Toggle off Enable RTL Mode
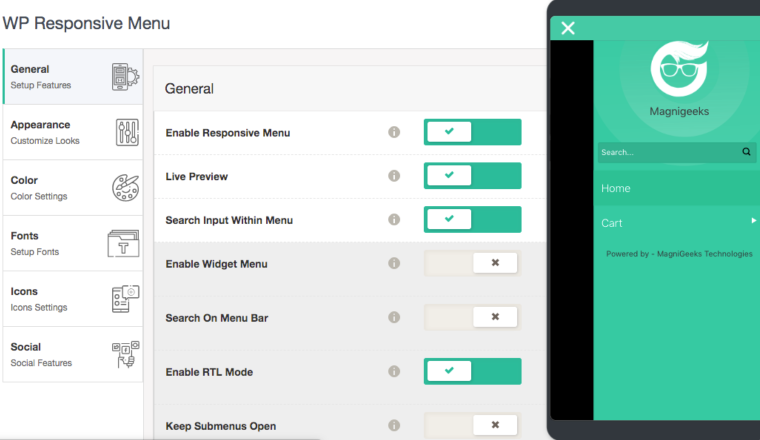Viewport: 760px width, 440px height. tap(473, 371)
